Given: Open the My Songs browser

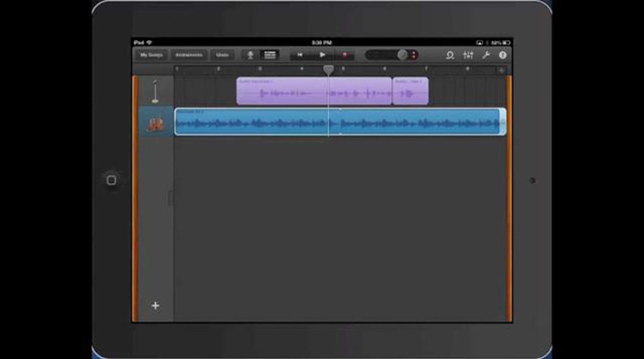Looking at the screenshot, I should coord(151,55).
